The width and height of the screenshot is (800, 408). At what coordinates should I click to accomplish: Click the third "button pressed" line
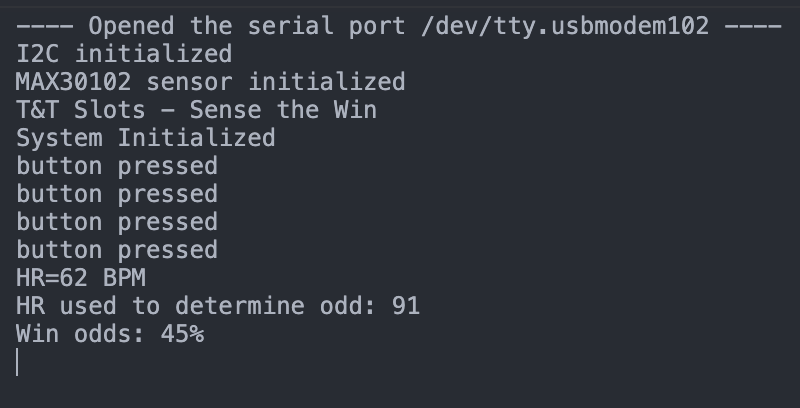point(116,221)
